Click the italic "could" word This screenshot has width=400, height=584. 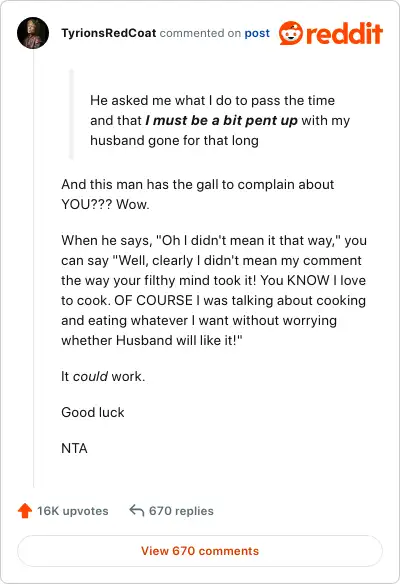pos(91,376)
